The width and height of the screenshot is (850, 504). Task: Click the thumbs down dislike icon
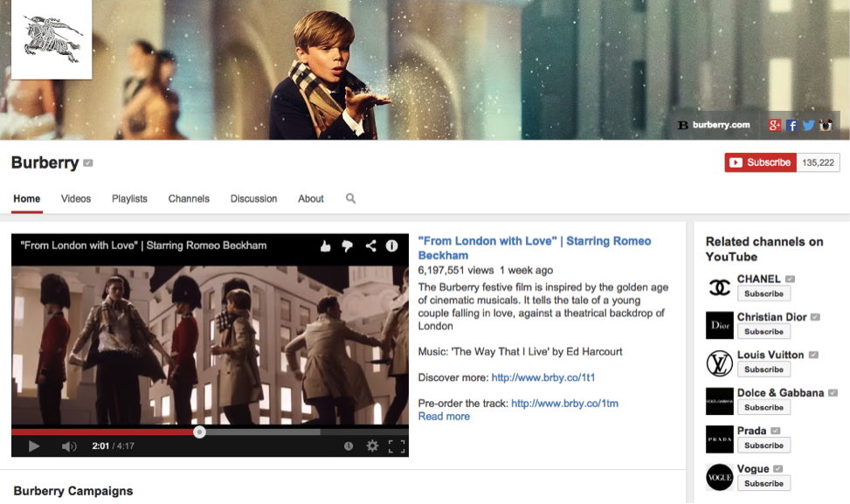[348, 246]
